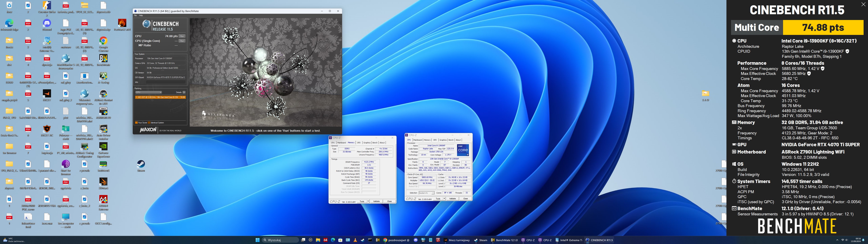Switch to SPD tab in CPU-Z memory window
This screenshot has height=244, width=868.
(359, 143)
